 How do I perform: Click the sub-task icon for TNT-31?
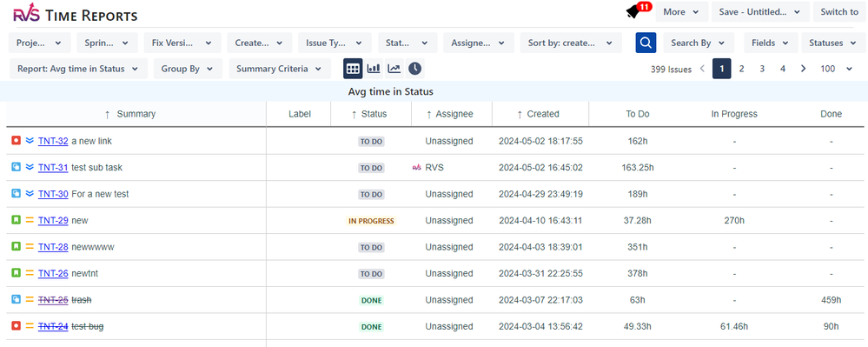pyautogui.click(x=16, y=167)
